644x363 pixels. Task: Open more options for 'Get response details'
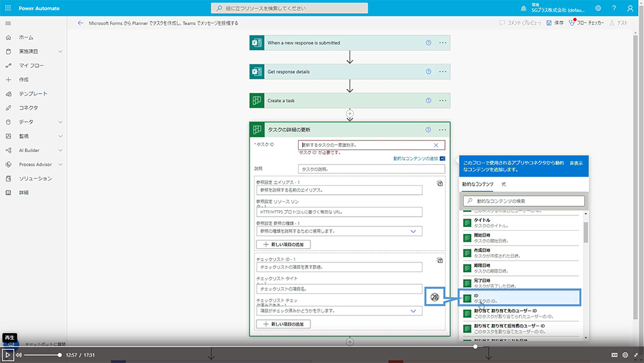pyautogui.click(x=442, y=72)
